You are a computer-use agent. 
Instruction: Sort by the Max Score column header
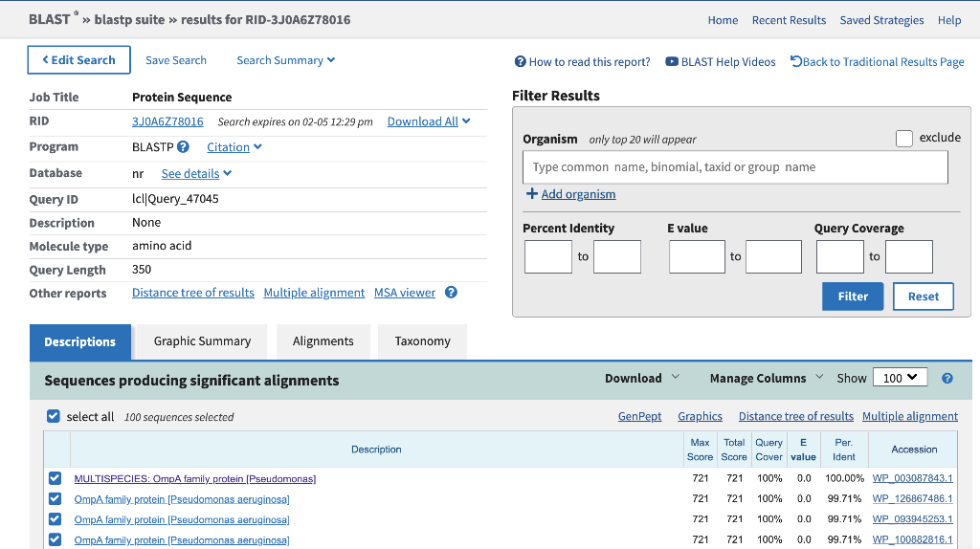point(700,450)
